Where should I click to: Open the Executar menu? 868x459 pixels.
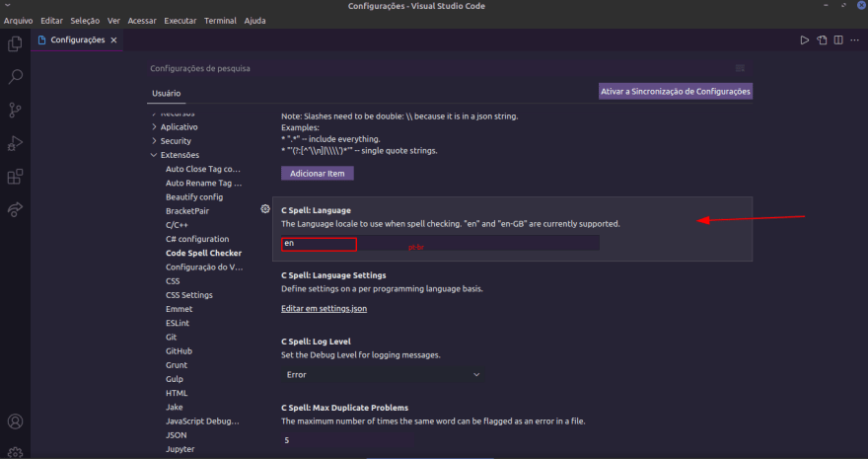[180, 21]
